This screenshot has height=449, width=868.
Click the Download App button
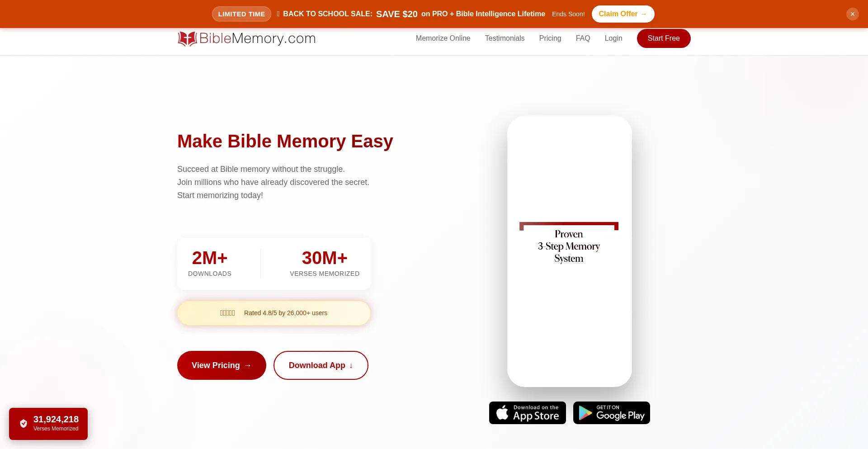tap(321, 365)
